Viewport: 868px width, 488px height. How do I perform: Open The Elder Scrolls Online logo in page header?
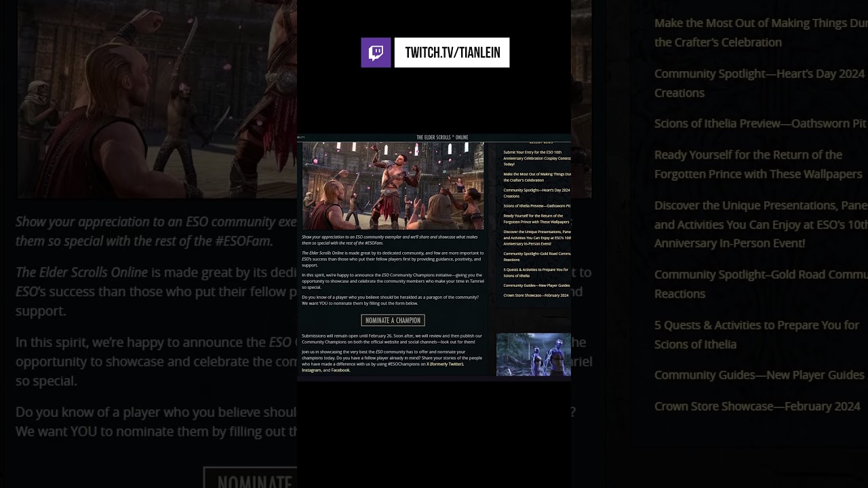pyautogui.click(x=442, y=138)
